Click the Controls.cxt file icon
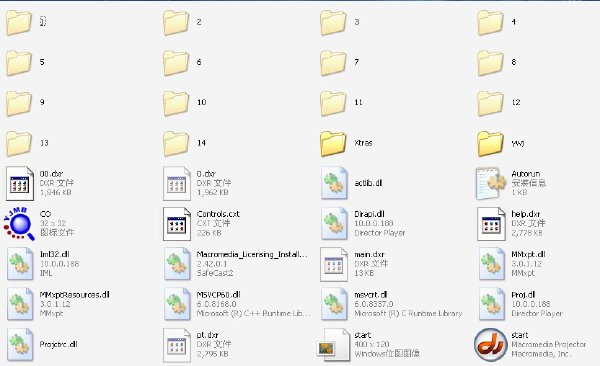The height and width of the screenshot is (366, 600). tap(177, 224)
